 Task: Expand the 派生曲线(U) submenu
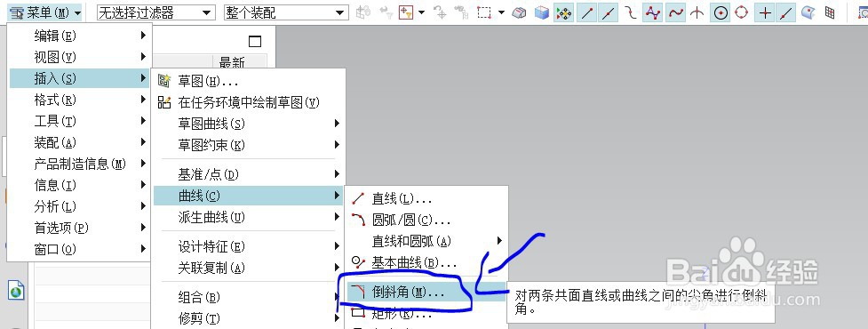click(249, 217)
